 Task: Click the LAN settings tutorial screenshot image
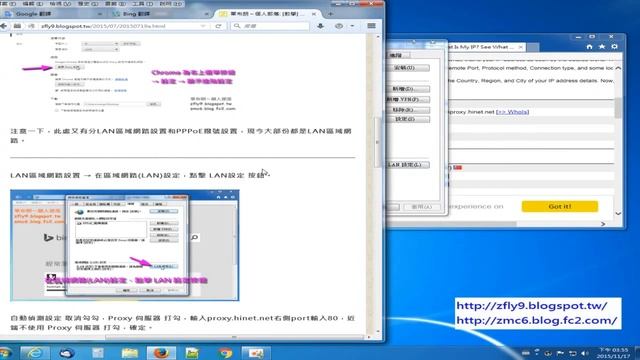click(x=125, y=245)
